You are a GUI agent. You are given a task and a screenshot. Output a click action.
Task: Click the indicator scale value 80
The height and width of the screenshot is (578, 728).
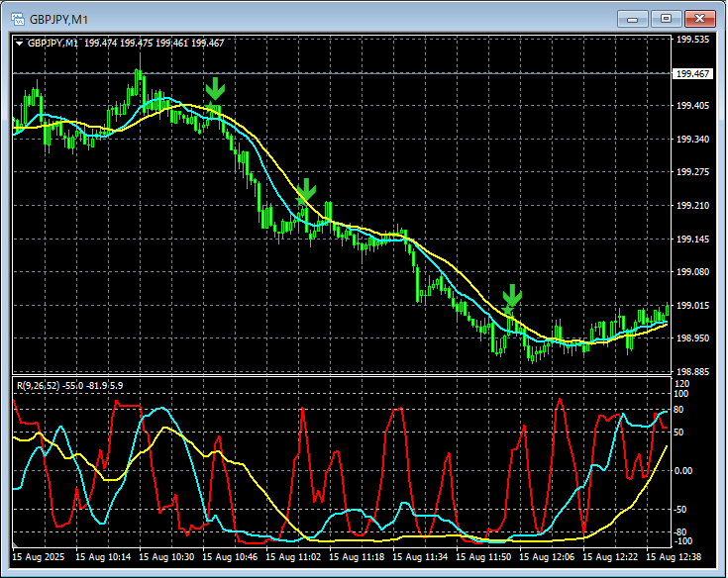coord(678,410)
